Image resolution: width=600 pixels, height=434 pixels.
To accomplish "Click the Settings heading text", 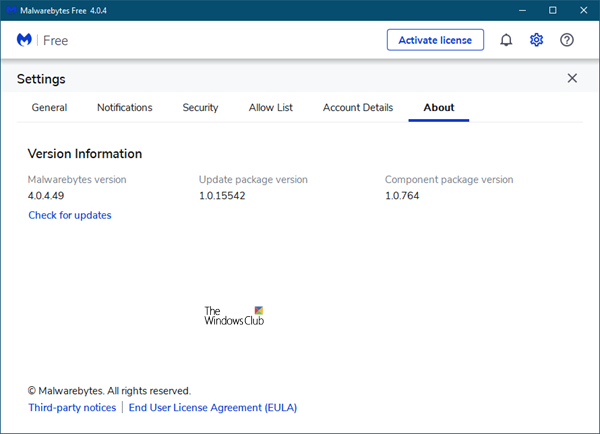I will (x=41, y=79).
